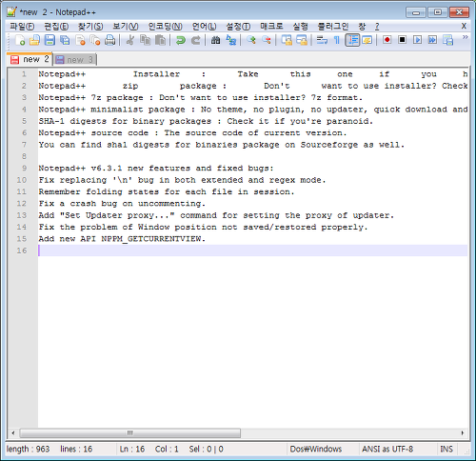Image resolution: width=476 pixels, height=461 pixels.
Task: Copy the selection with the Copy icon
Action: coord(146,40)
